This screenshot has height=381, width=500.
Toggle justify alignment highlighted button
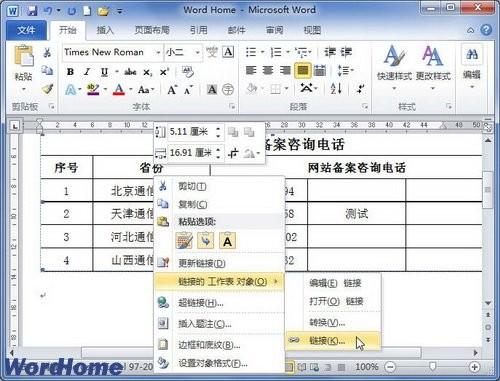(303, 70)
